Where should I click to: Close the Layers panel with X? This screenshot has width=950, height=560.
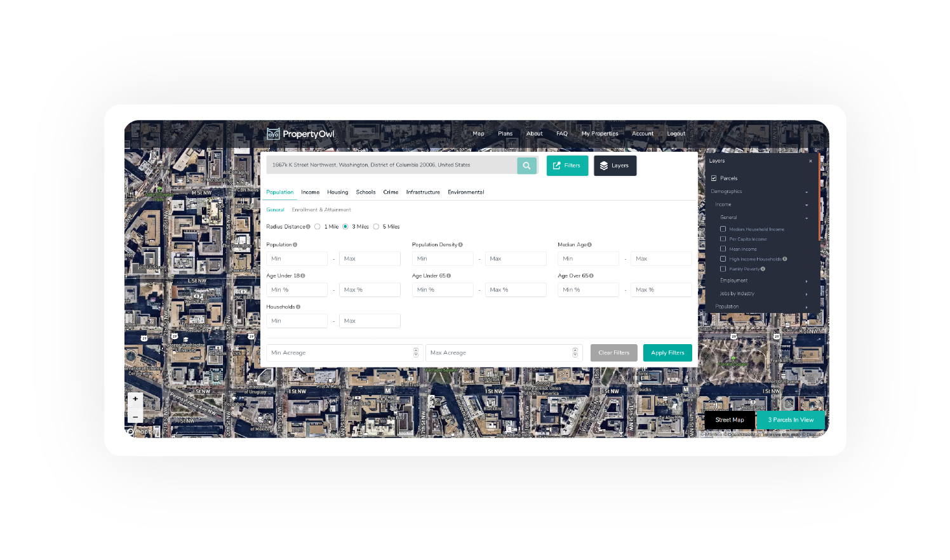click(x=810, y=161)
